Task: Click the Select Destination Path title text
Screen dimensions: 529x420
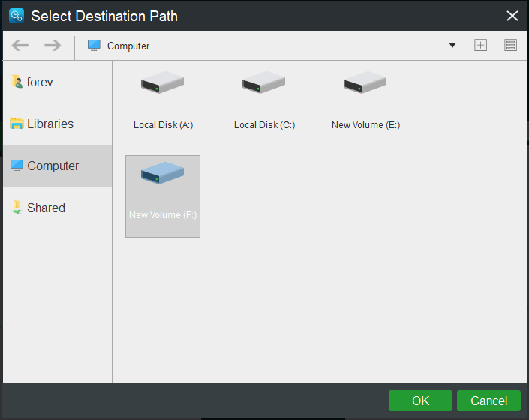Action: coord(104,16)
